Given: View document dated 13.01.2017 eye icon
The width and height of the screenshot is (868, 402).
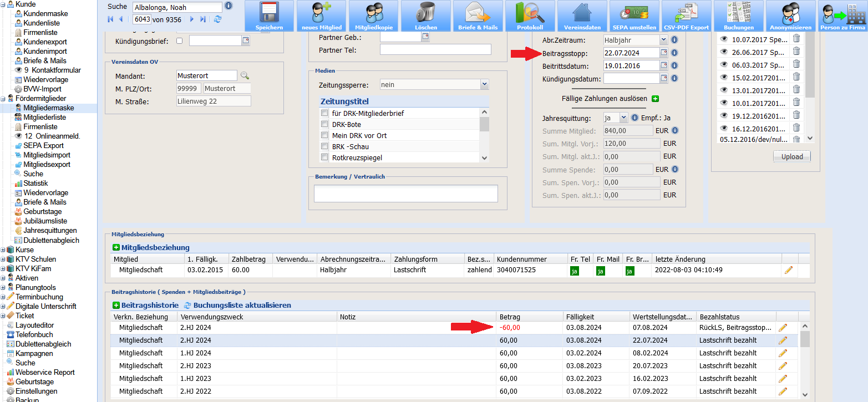Looking at the screenshot, I should click(724, 90).
